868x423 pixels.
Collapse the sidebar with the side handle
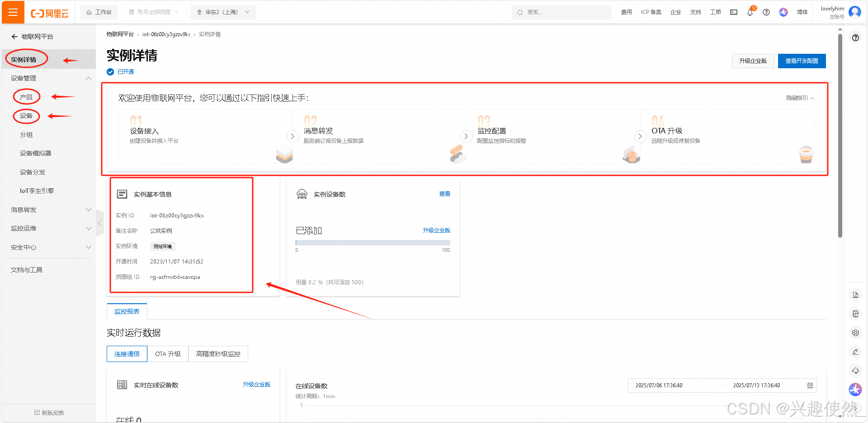tap(99, 223)
